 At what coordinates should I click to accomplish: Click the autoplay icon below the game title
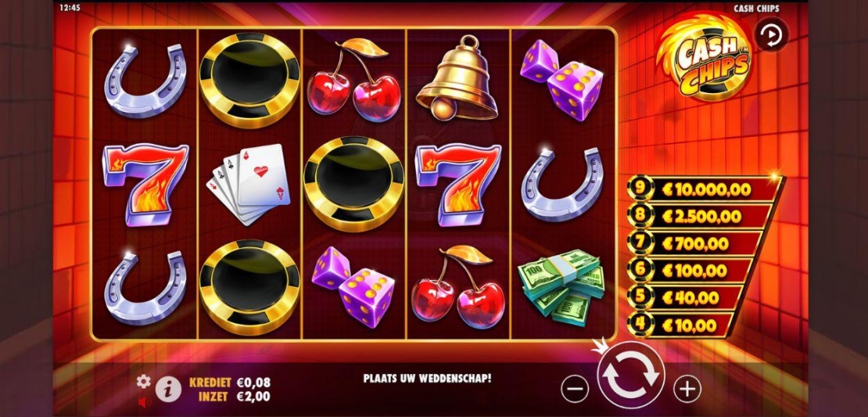coord(772,35)
